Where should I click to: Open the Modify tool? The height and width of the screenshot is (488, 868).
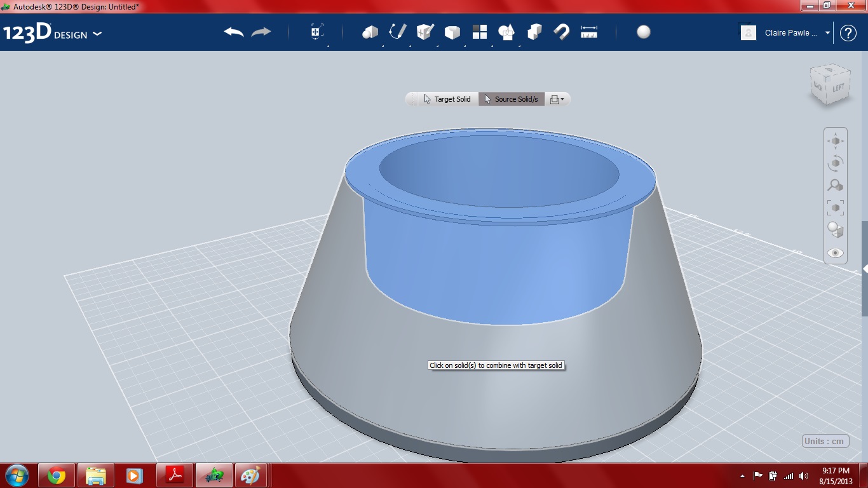click(x=452, y=32)
